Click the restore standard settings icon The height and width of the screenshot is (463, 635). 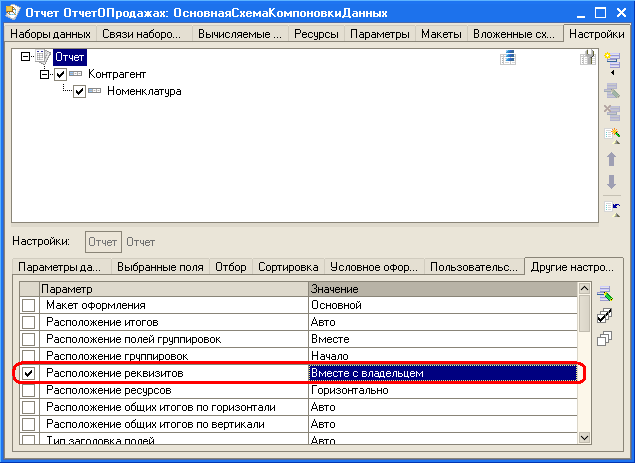click(x=612, y=207)
